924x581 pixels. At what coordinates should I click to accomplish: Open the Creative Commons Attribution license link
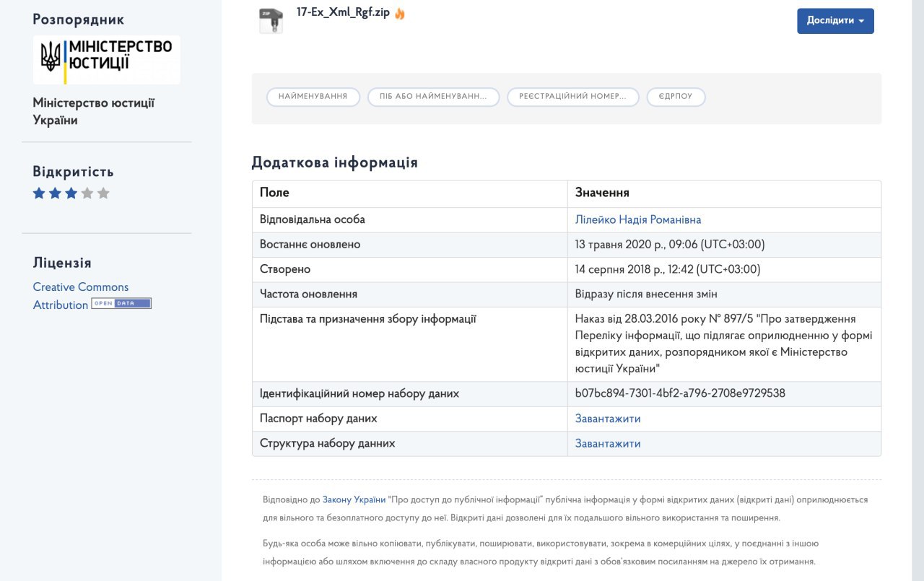80,295
